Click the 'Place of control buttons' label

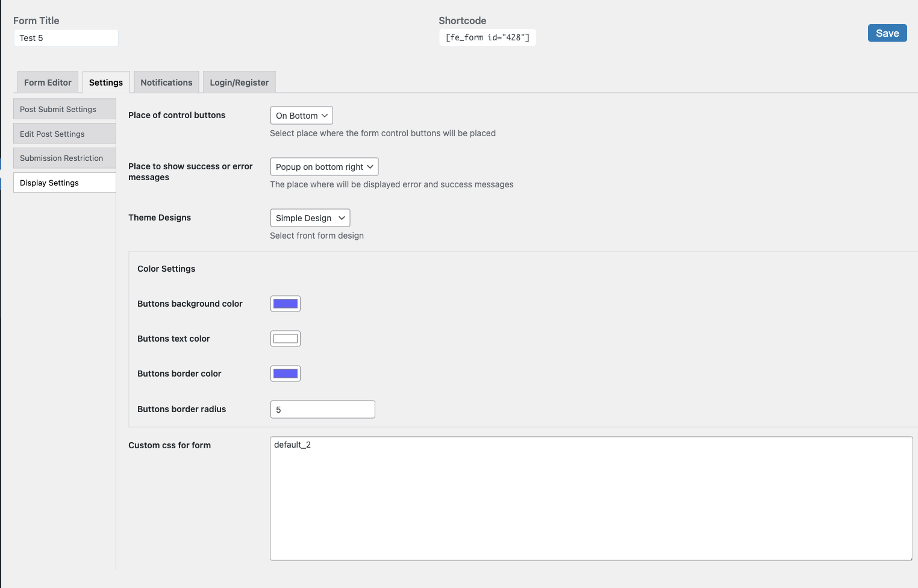point(176,115)
